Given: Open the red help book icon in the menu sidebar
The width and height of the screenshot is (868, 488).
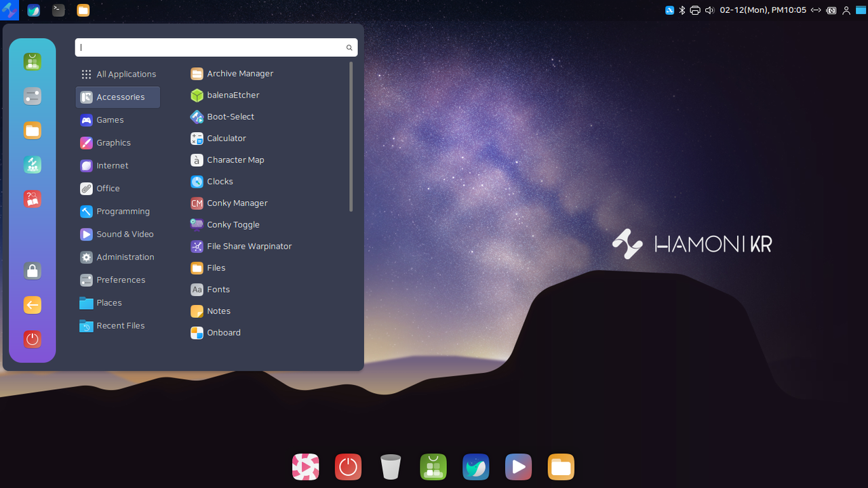Looking at the screenshot, I should (x=33, y=199).
